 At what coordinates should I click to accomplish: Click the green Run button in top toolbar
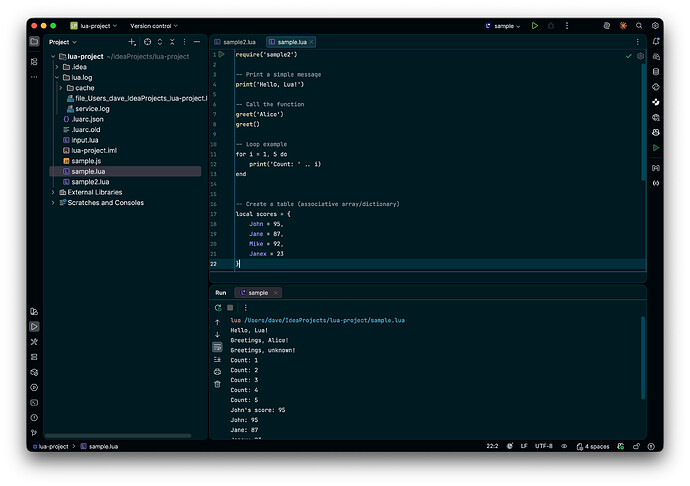[535, 26]
